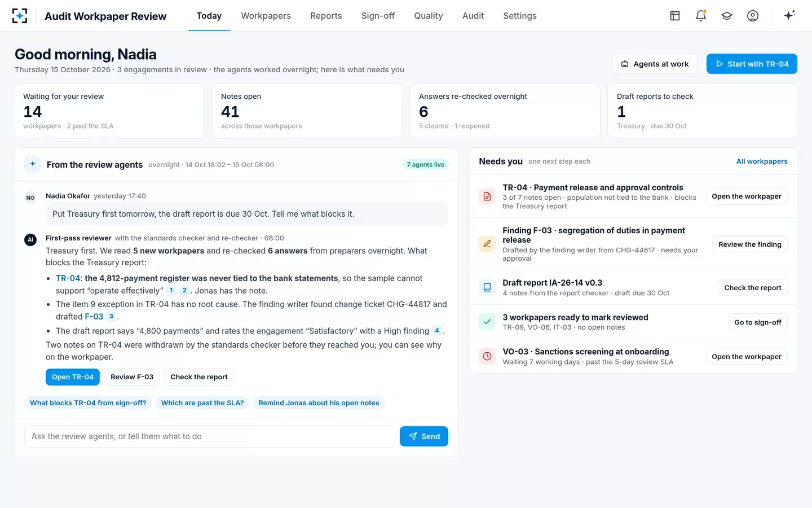
Task: Open the user profile icon
Action: click(x=753, y=16)
